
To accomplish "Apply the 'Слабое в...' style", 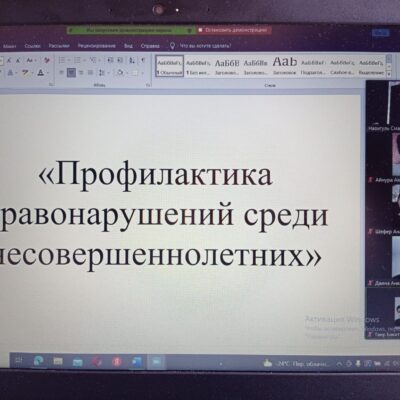I will click(342, 66).
